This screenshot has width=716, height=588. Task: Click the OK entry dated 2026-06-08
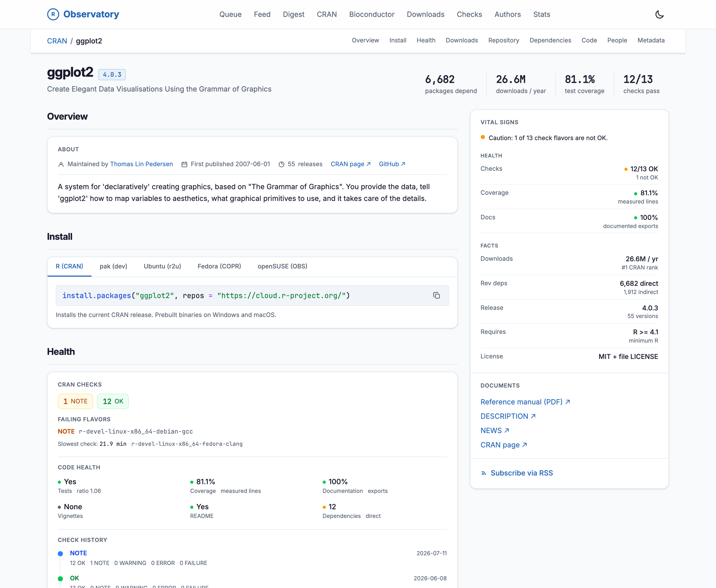click(x=252, y=582)
